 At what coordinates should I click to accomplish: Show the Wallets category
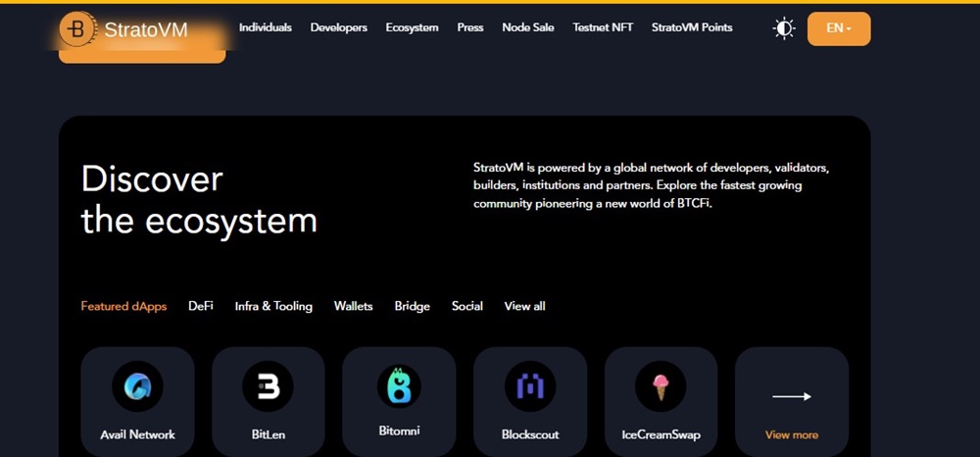353,306
